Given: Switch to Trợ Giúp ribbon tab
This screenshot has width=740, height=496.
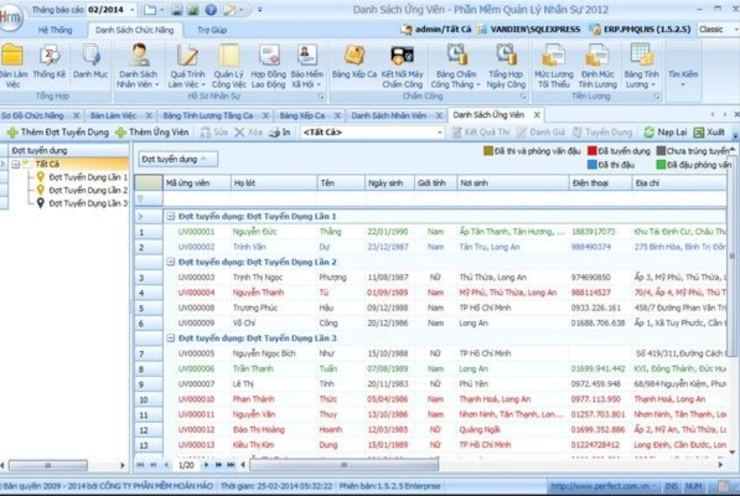Looking at the screenshot, I should click(212, 30).
